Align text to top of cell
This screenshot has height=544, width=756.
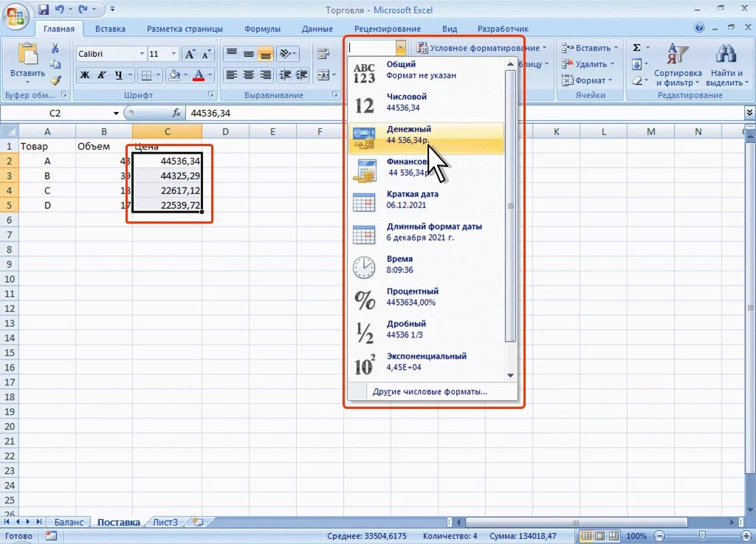(x=232, y=53)
